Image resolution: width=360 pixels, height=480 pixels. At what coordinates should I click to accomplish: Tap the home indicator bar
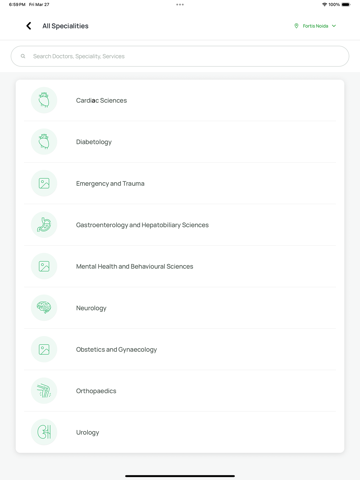(x=180, y=476)
